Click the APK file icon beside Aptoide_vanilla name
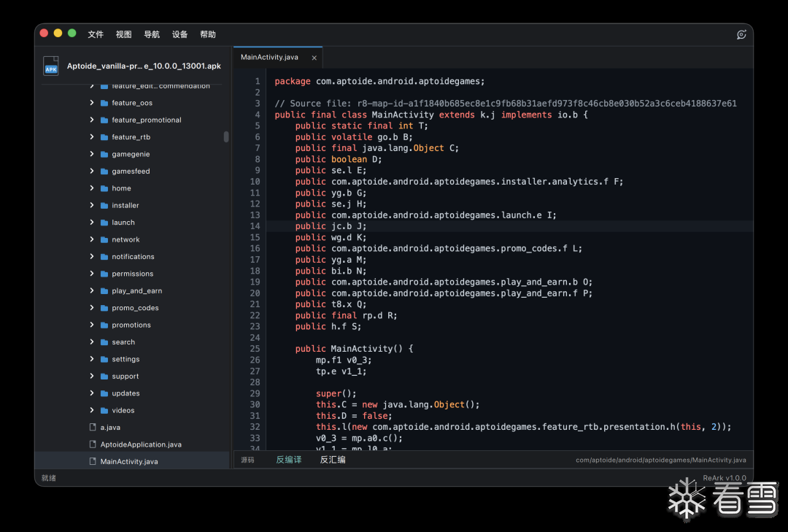Viewport: 788px width, 532px height. pyautogui.click(x=51, y=66)
